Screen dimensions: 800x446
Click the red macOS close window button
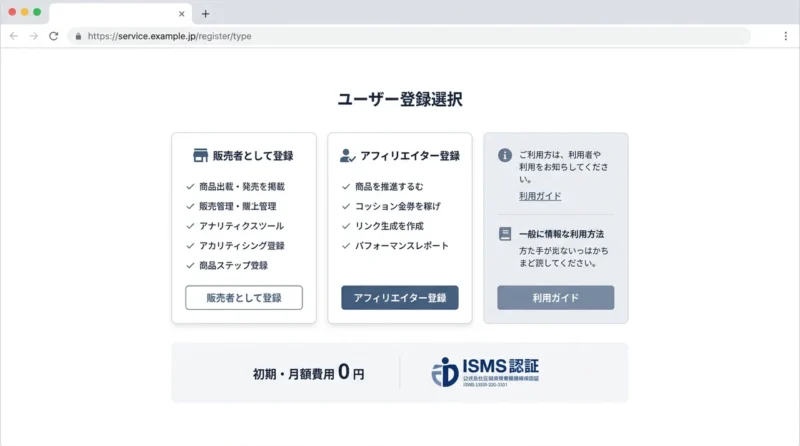[x=12, y=12]
